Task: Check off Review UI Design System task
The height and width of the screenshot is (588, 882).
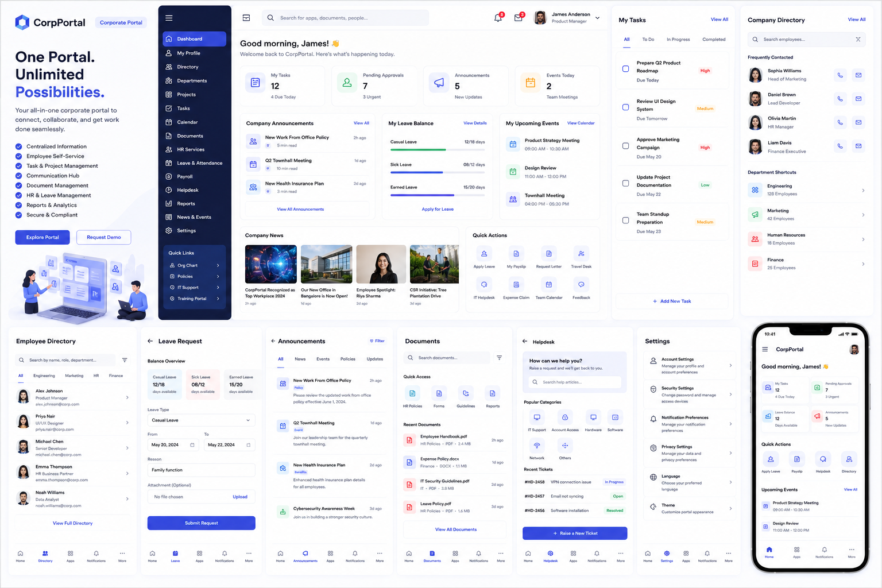Action: point(626,107)
